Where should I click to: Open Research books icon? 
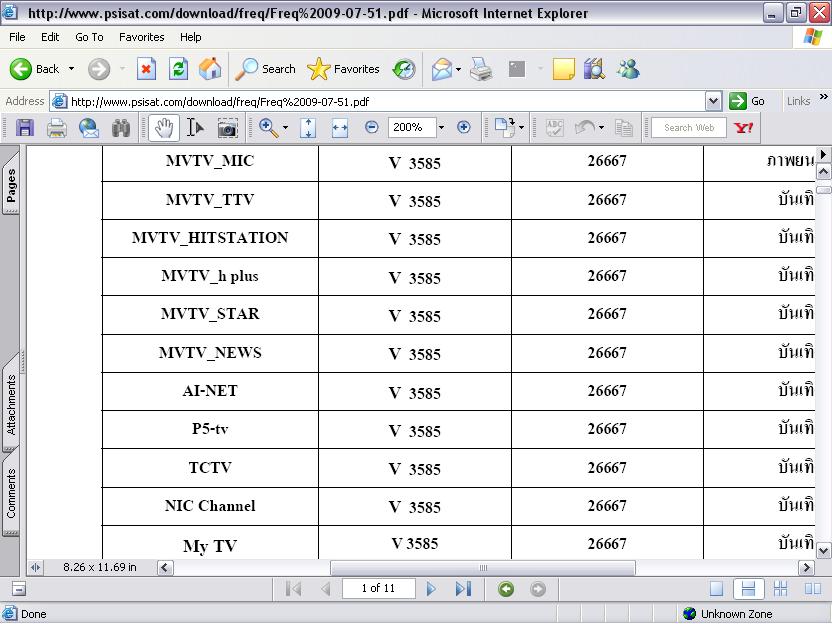coord(594,69)
